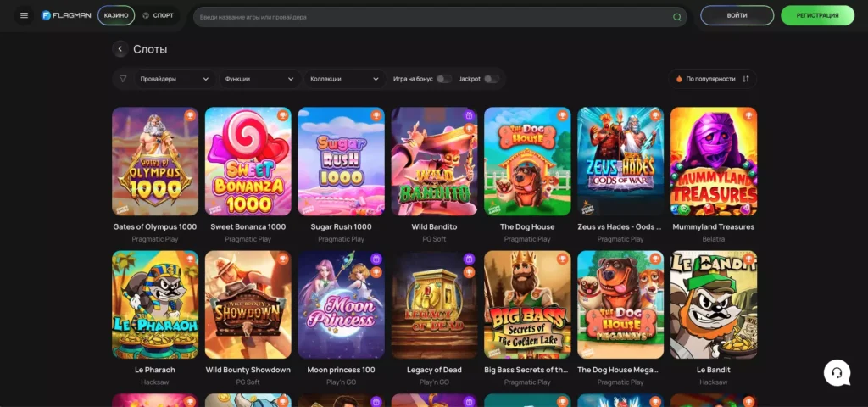868x407 pixels.
Task: Click the Flagman logo
Action: pyautogui.click(x=66, y=15)
